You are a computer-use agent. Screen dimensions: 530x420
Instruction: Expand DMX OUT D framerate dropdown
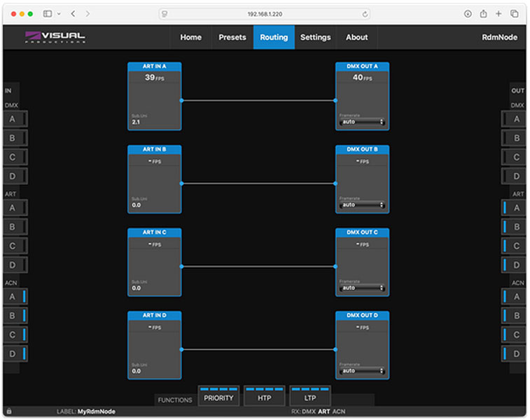[362, 371]
